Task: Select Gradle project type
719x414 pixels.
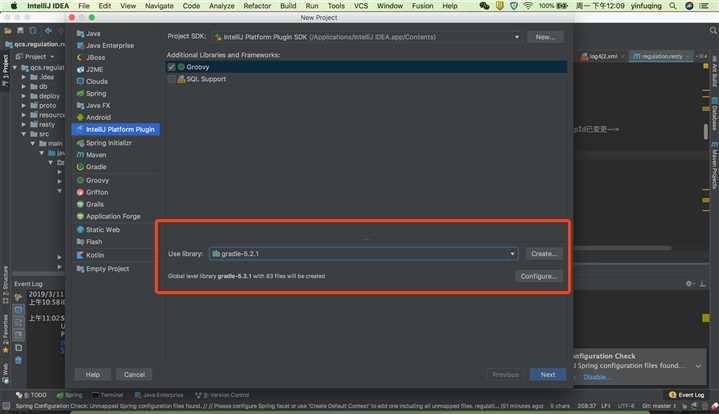Action: (96, 167)
